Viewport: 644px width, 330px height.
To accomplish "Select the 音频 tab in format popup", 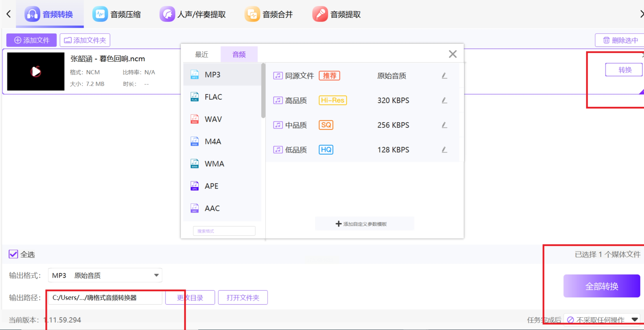I will [239, 54].
